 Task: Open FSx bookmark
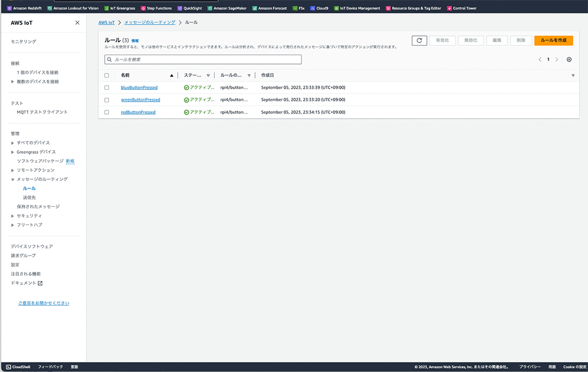click(x=299, y=8)
